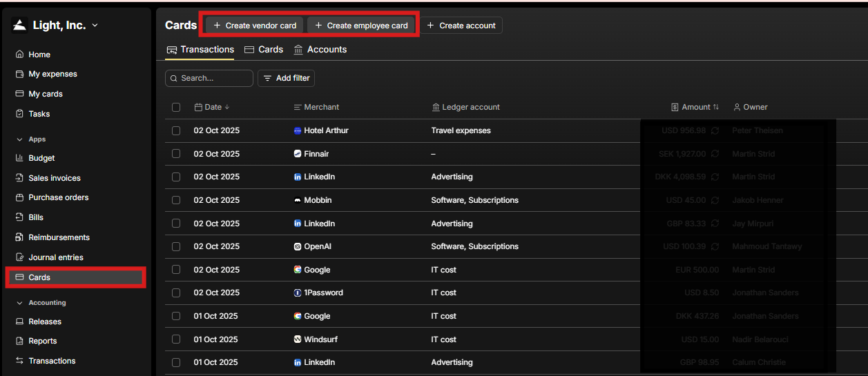Click the LinkedIn merchant icon in Advertising row
This screenshot has height=376, width=868.
click(298, 177)
